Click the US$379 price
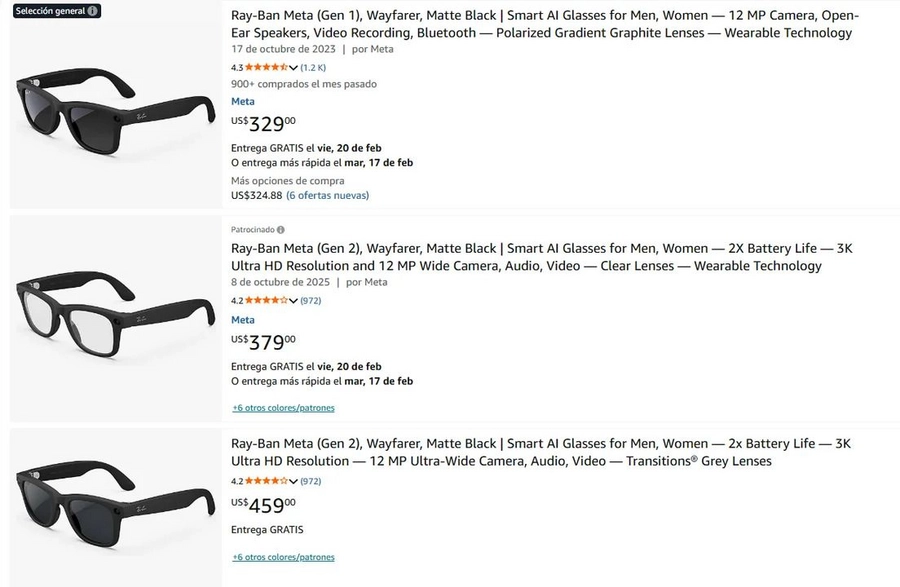 tap(264, 344)
